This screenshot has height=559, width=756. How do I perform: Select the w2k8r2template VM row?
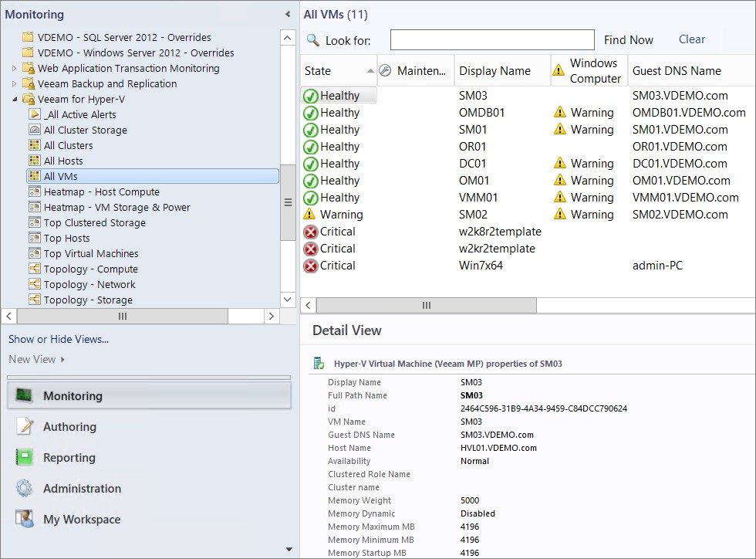(528, 232)
